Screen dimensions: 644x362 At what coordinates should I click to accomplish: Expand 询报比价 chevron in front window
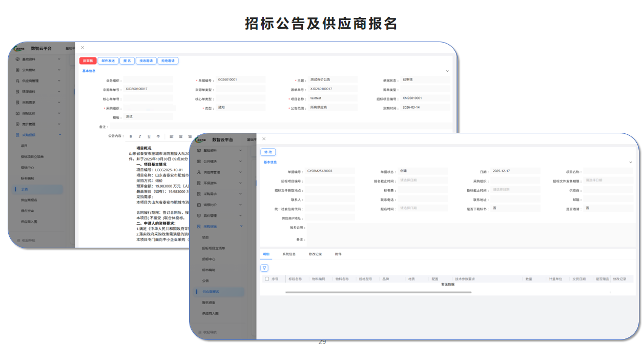(x=241, y=205)
